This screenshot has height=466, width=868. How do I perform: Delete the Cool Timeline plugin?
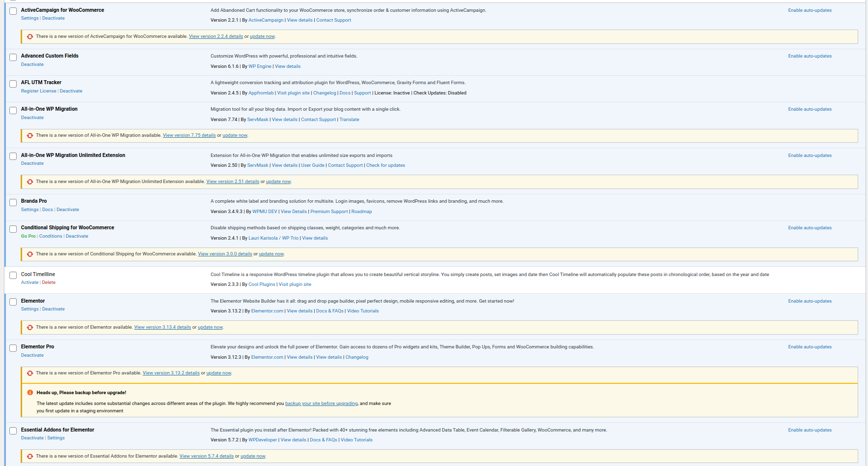[x=49, y=282]
